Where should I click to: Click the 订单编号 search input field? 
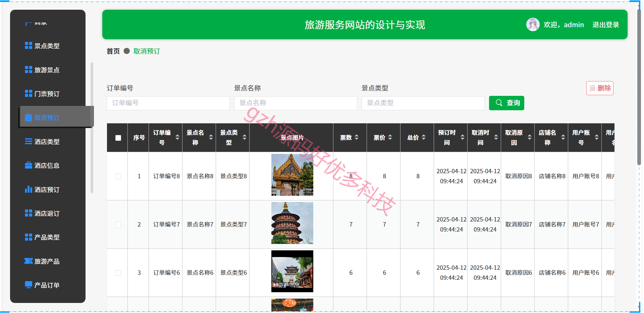(x=168, y=103)
